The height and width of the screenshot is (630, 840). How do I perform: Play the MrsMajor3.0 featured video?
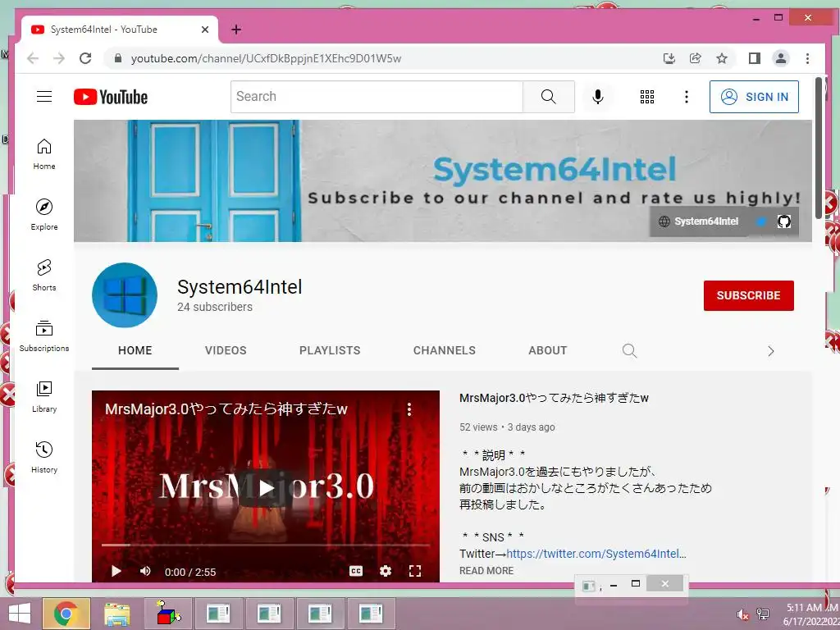[x=266, y=487]
